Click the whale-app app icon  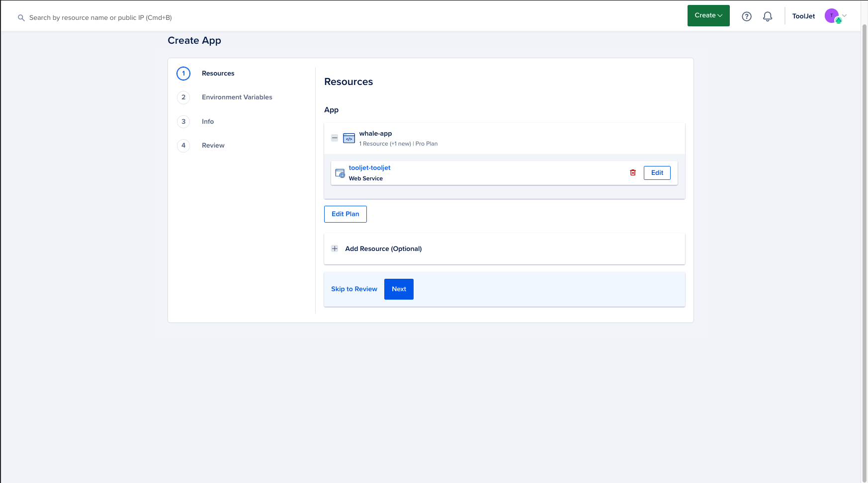[x=349, y=138]
